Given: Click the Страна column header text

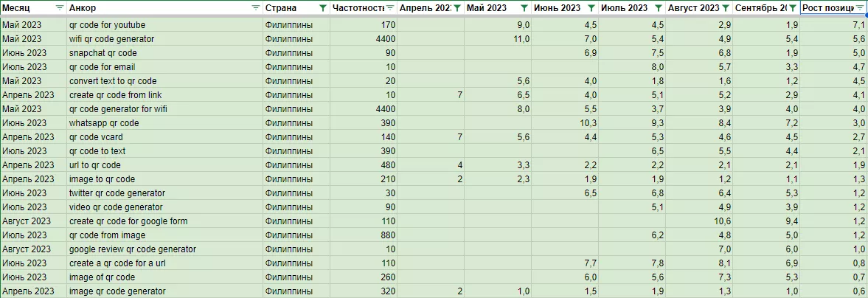Looking at the screenshot, I should click(281, 8).
